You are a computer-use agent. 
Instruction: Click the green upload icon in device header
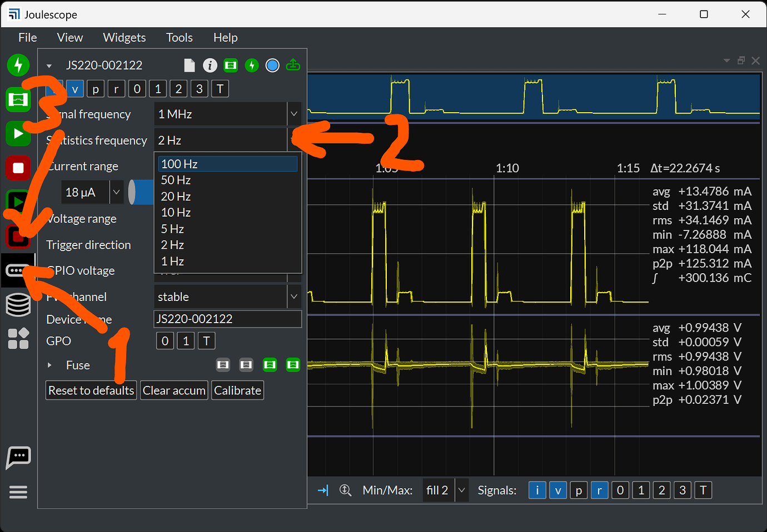(x=293, y=66)
